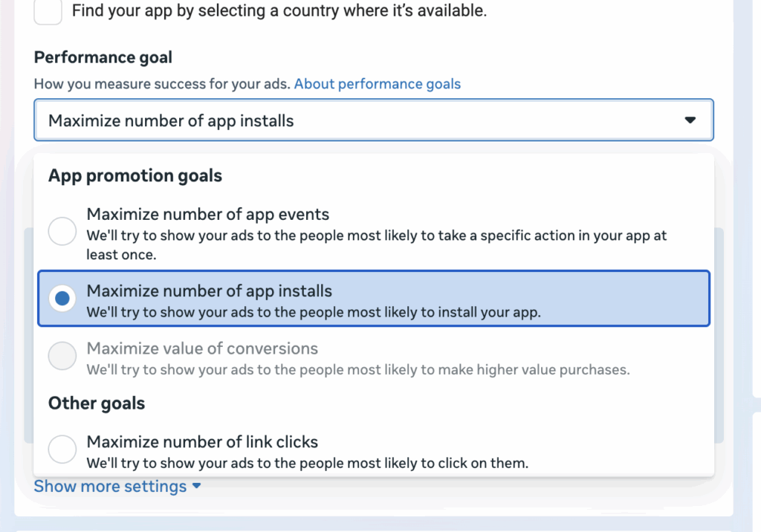Pick "Maximize number of link clicks" option title

pyautogui.click(x=202, y=441)
